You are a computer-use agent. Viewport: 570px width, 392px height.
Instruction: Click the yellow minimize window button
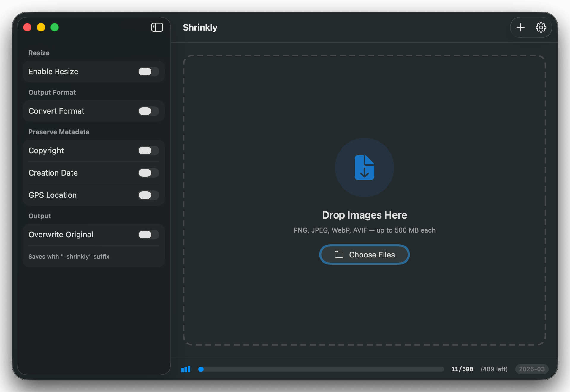pyautogui.click(x=41, y=27)
